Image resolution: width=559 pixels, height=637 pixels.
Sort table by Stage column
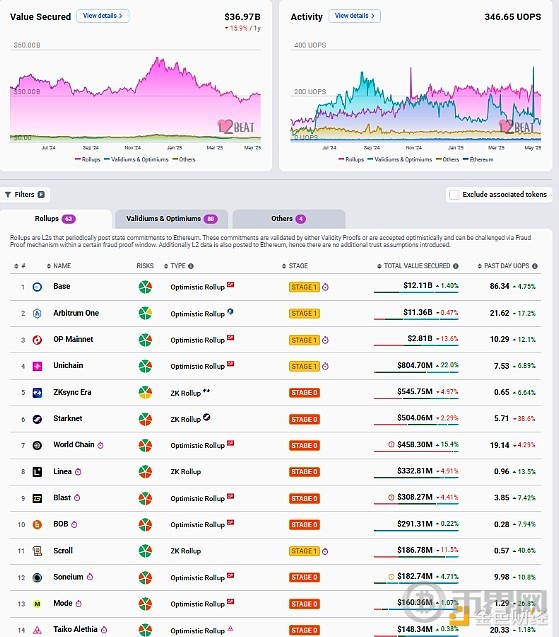pyautogui.click(x=295, y=266)
